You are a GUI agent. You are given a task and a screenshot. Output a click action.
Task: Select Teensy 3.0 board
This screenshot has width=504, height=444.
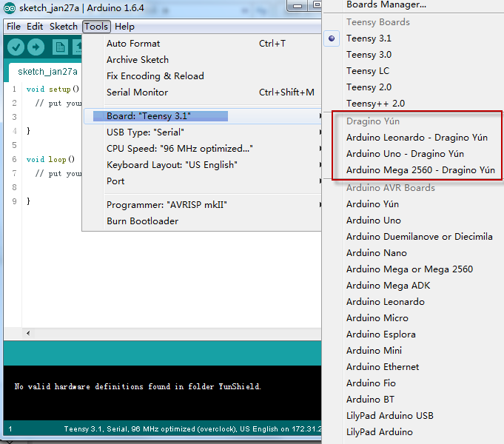pos(369,55)
